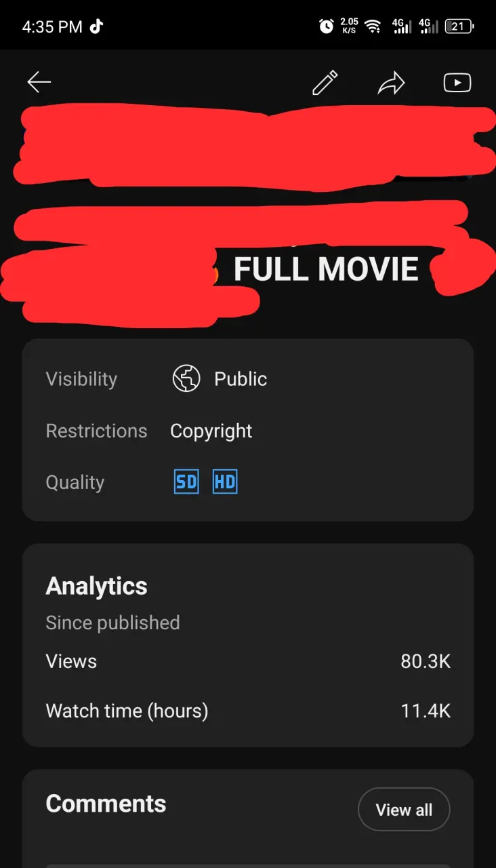Tap the globe Public visibility icon
The height and width of the screenshot is (868, 496).
click(186, 378)
